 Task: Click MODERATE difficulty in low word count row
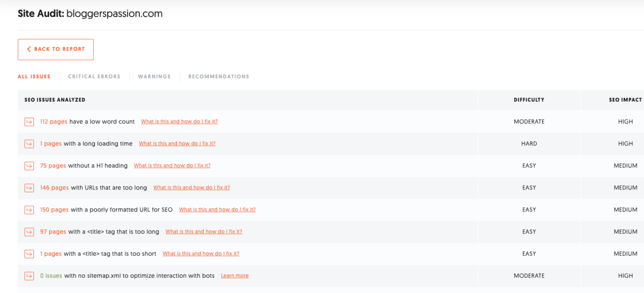tap(529, 121)
